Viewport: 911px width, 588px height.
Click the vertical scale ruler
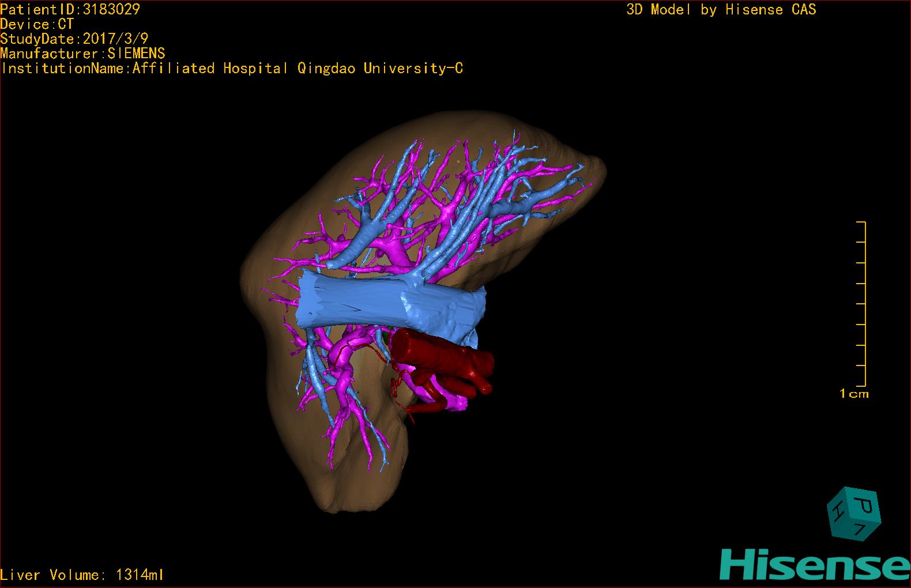[864, 303]
